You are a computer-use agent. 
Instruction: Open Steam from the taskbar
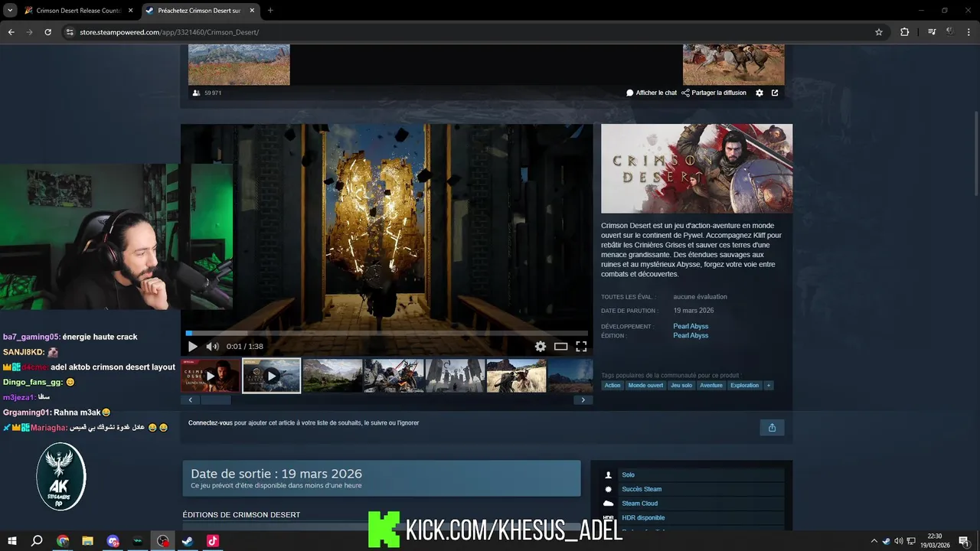[x=188, y=541]
